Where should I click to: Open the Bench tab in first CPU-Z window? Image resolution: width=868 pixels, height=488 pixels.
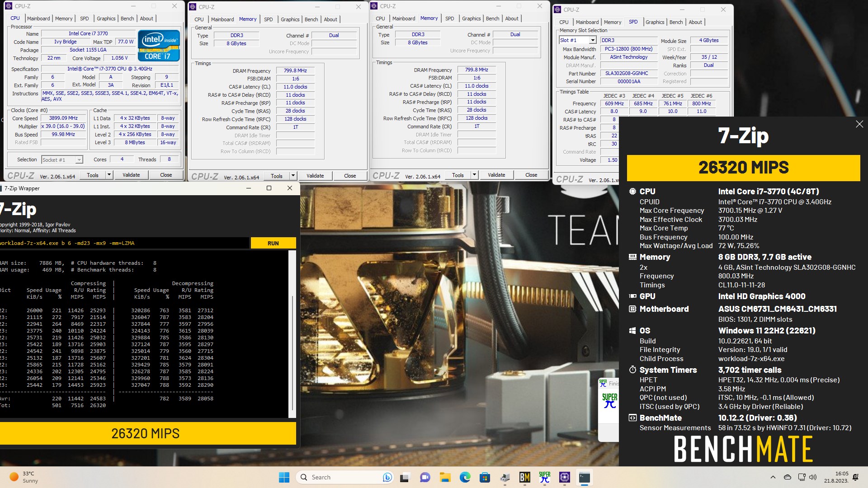tap(127, 19)
